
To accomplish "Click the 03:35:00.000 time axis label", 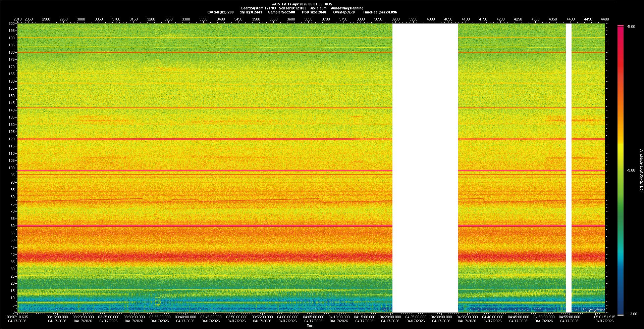I will pyautogui.click(x=160, y=317).
